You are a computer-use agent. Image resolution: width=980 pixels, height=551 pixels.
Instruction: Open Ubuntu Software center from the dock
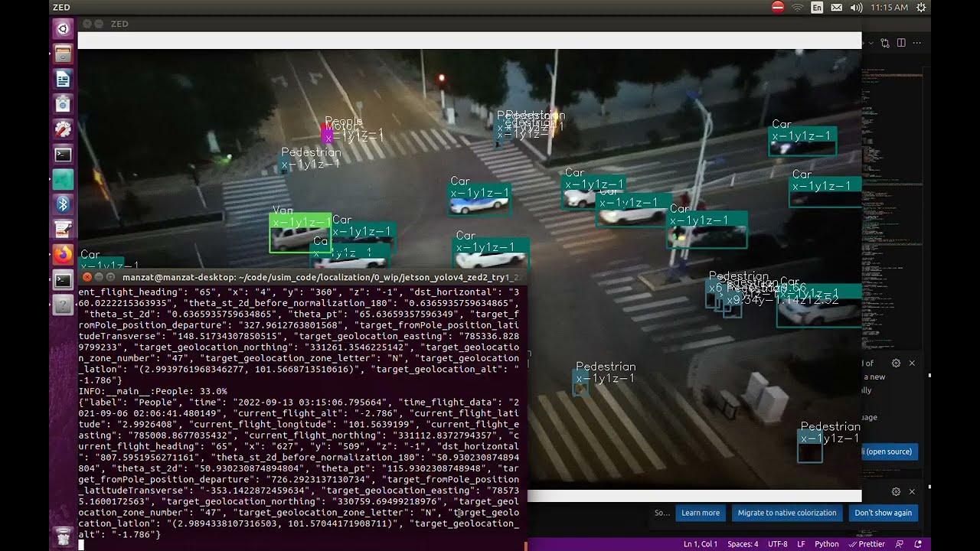(63, 104)
